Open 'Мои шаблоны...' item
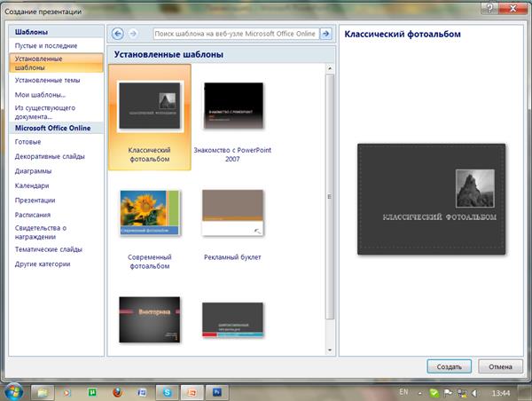 (x=40, y=95)
